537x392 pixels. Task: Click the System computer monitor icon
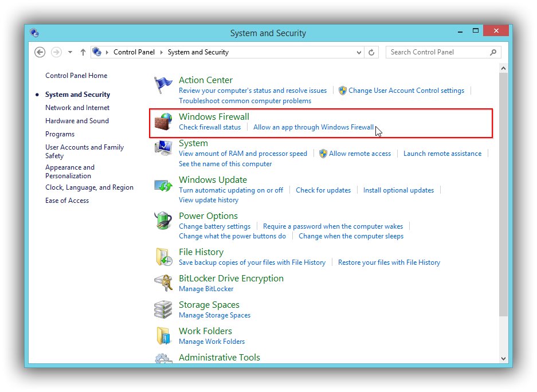163,148
